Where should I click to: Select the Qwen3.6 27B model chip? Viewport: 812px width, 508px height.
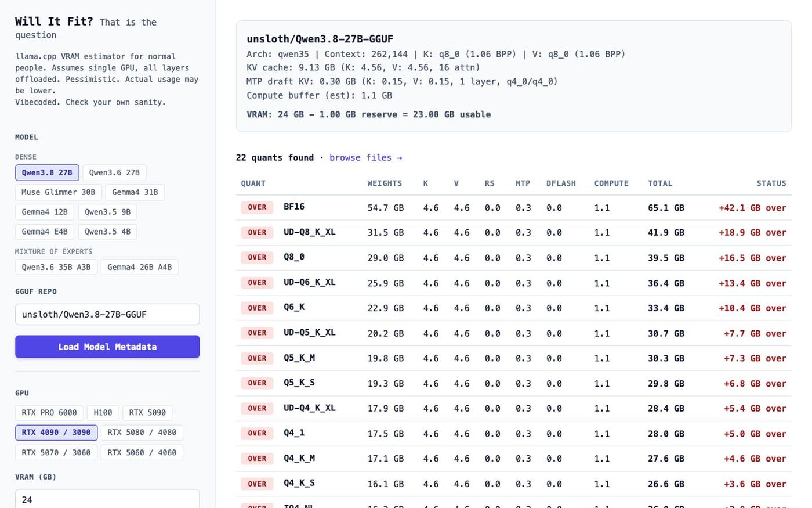114,172
